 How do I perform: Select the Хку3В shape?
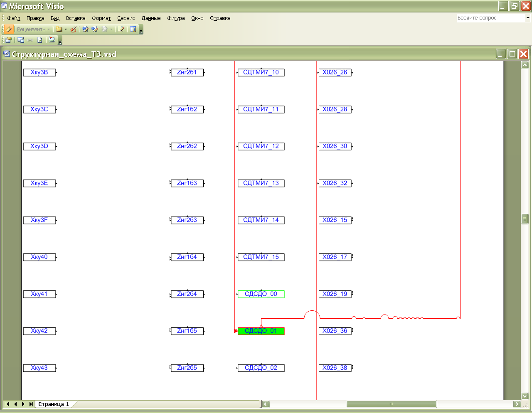click(39, 72)
